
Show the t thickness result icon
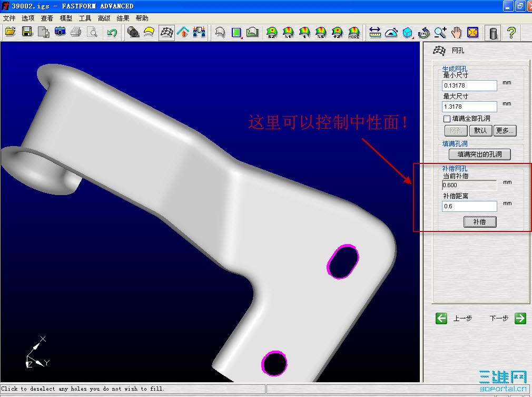coord(304,32)
